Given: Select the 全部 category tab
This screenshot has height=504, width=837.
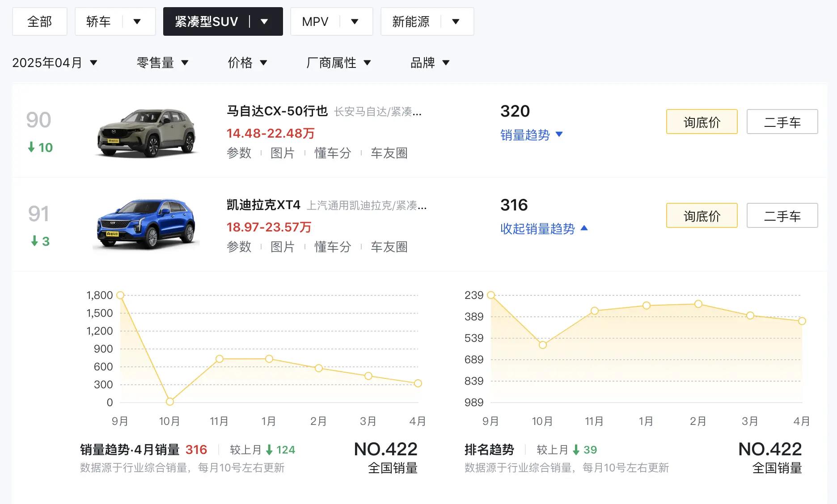Looking at the screenshot, I should click(x=40, y=21).
